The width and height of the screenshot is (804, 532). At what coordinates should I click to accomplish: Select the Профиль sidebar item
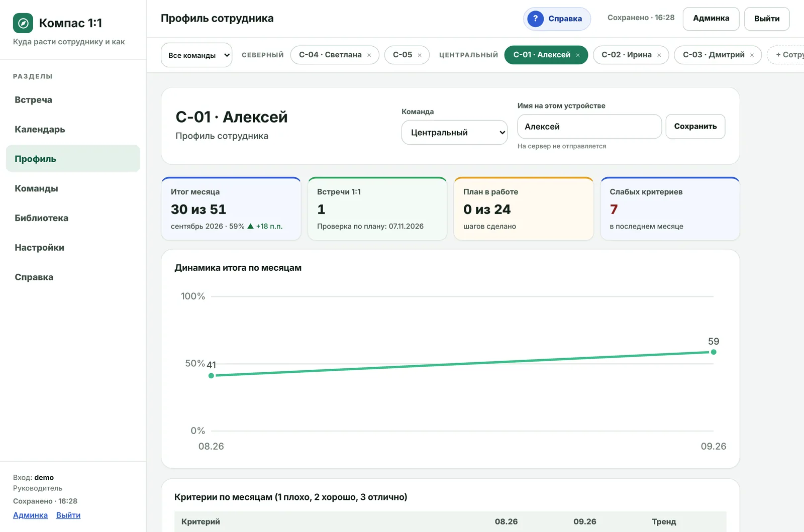[x=73, y=159]
